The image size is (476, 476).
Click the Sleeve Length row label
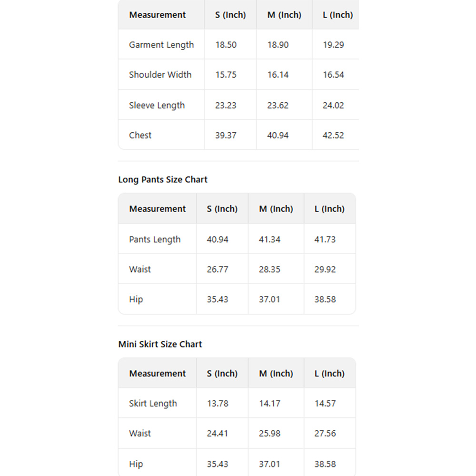tap(157, 105)
